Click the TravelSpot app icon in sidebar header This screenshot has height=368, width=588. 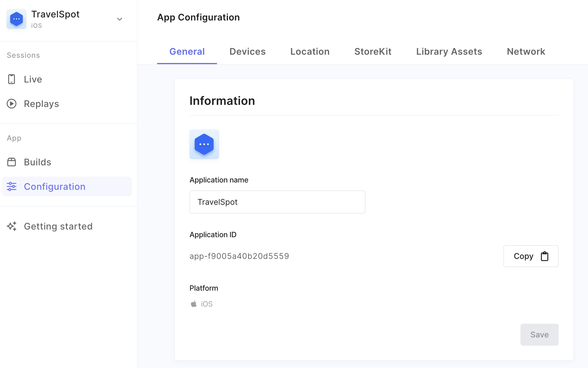click(x=17, y=19)
